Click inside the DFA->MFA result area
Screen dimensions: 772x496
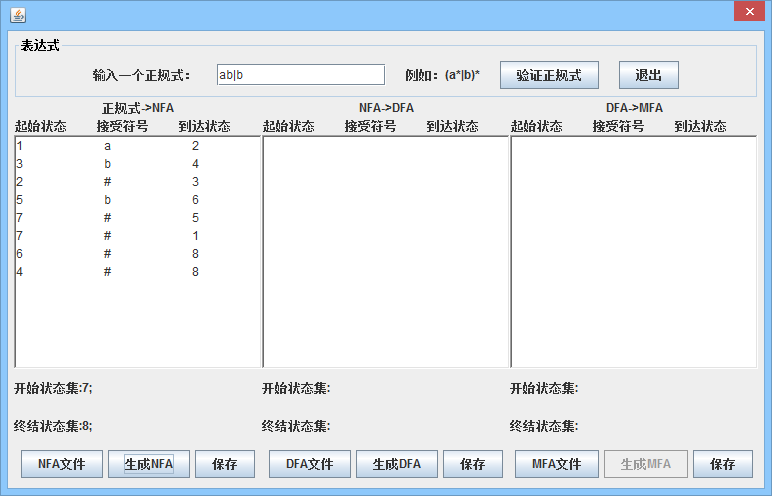(634, 252)
